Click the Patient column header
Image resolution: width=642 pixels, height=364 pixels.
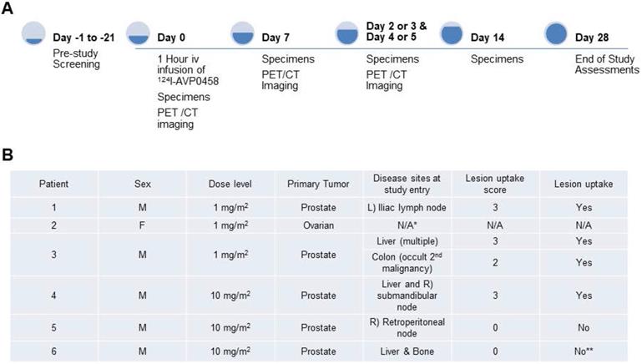point(55,183)
